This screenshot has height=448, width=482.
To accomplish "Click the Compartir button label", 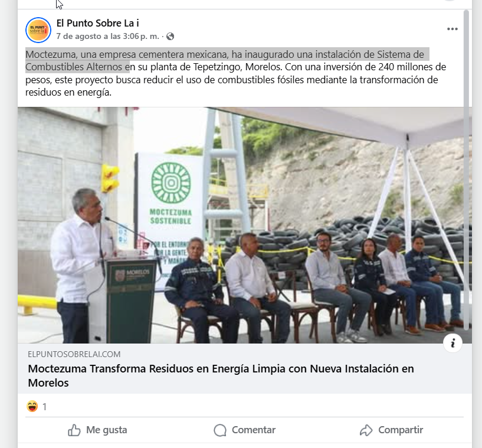I will tap(401, 430).
